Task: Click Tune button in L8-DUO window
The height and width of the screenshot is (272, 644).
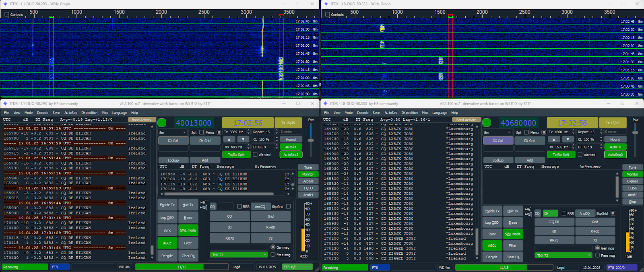Action: coord(632,167)
